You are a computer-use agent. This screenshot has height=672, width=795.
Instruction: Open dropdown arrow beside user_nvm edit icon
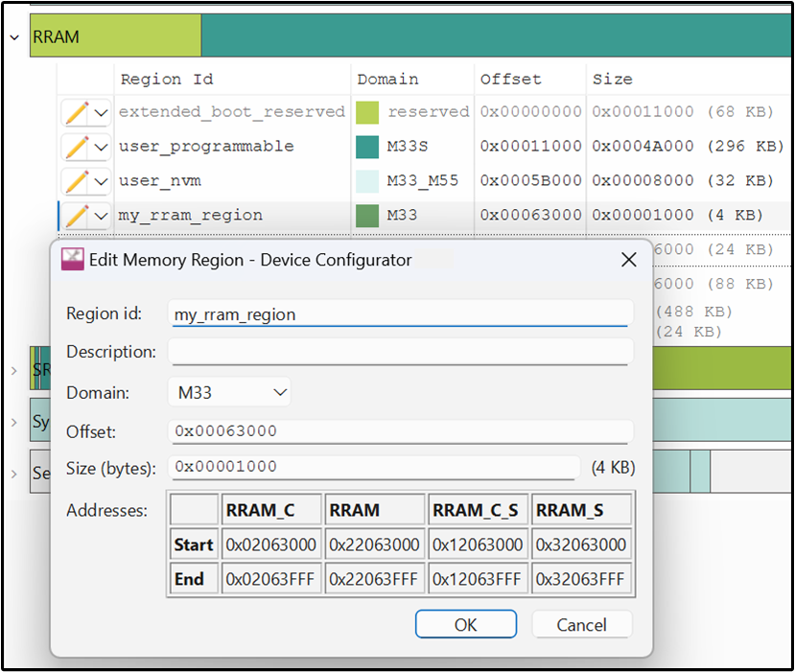tap(101, 181)
